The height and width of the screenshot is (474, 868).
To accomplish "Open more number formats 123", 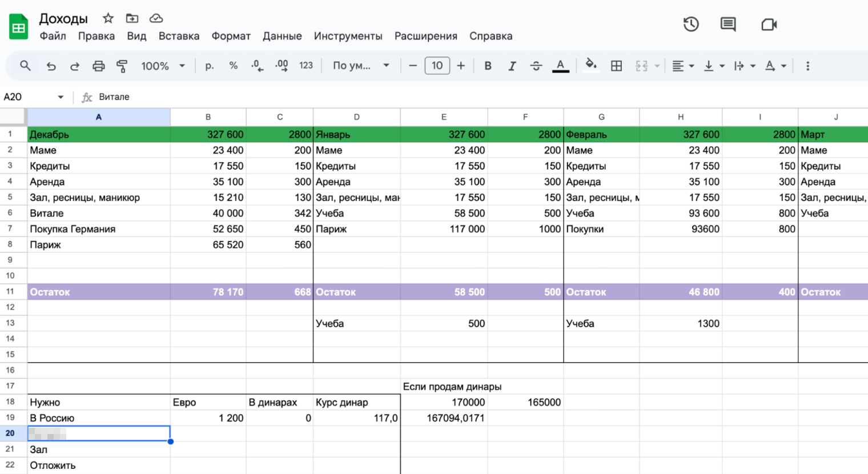I will [306, 66].
